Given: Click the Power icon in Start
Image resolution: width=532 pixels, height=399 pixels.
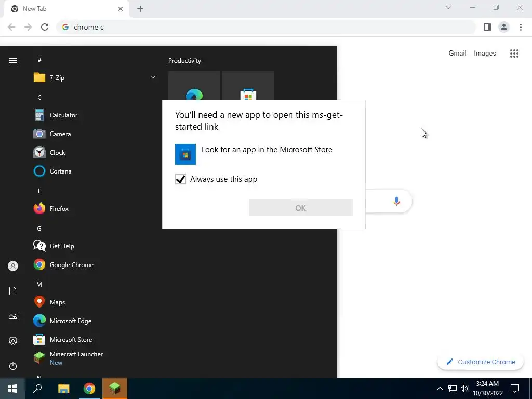Looking at the screenshot, I should pyautogui.click(x=13, y=366).
